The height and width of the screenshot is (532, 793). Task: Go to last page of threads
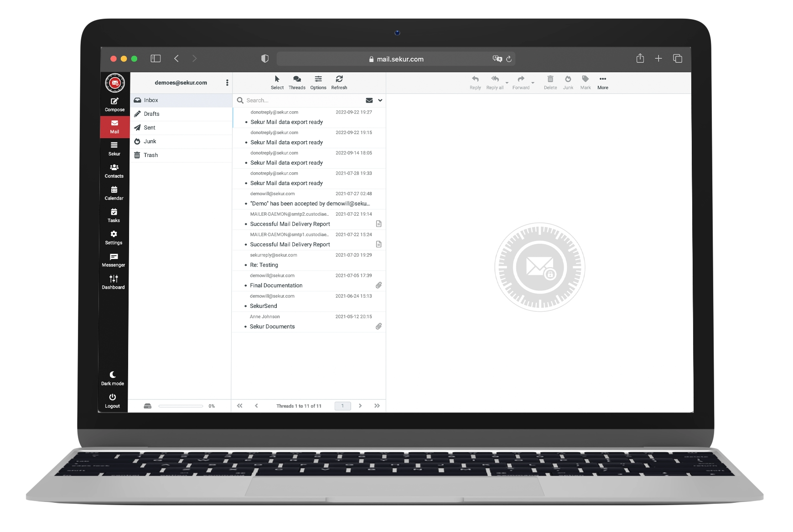(377, 406)
